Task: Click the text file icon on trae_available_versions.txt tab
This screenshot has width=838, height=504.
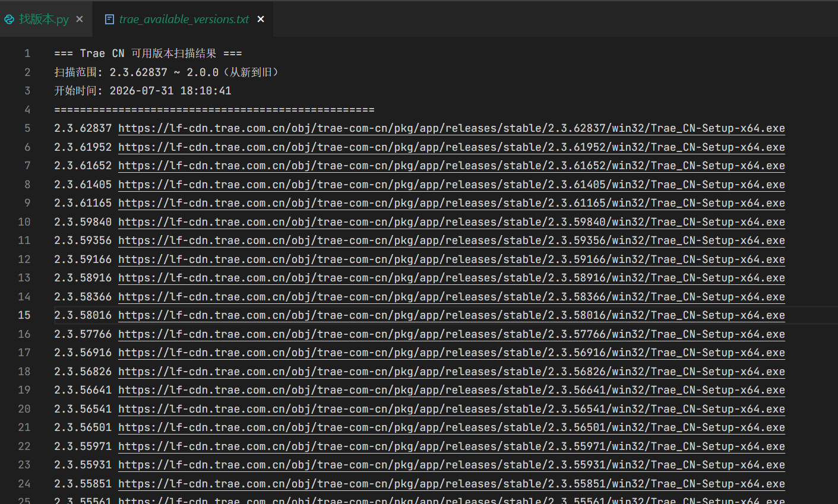Action: [x=109, y=19]
